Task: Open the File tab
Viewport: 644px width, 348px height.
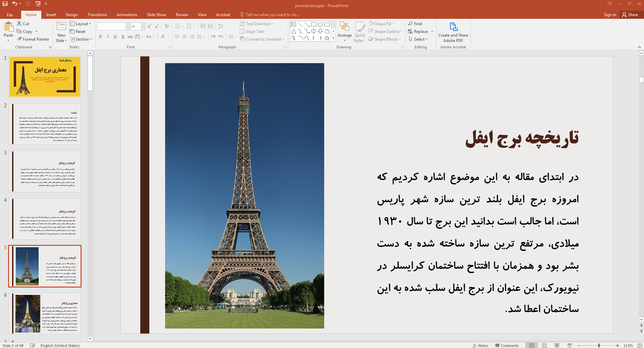Action: 10,14
